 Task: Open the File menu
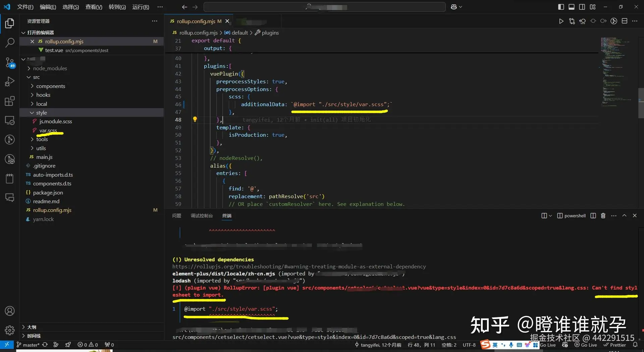[x=25, y=7]
